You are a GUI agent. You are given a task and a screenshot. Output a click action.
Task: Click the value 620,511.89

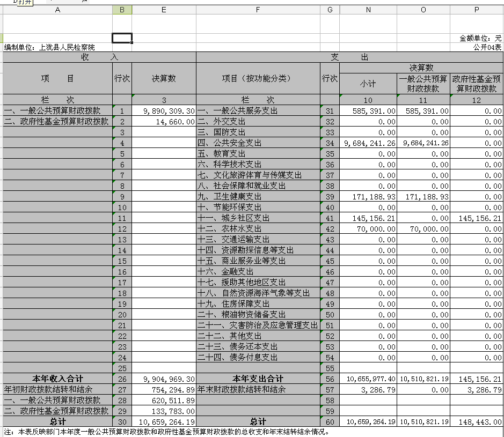coord(173,401)
